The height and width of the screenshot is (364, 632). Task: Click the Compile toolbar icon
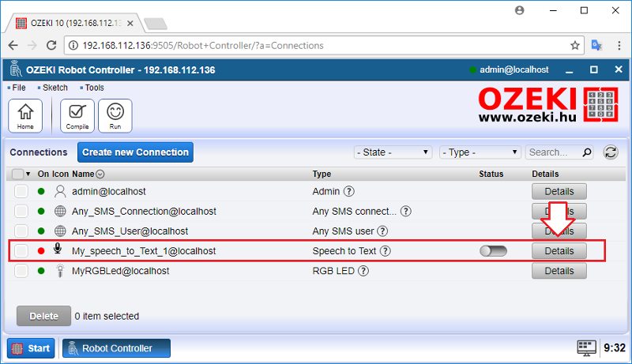[77, 116]
